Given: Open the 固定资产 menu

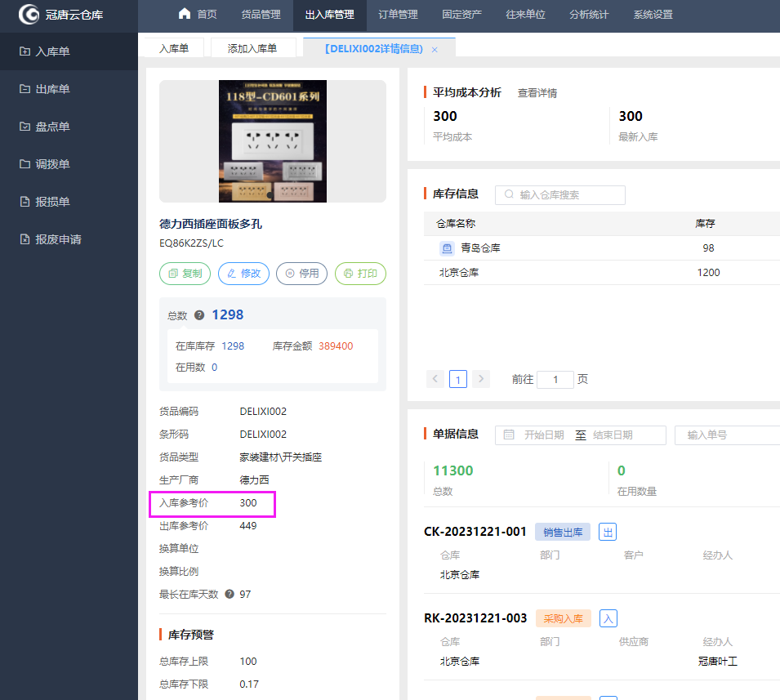Looking at the screenshot, I should pyautogui.click(x=461, y=15).
